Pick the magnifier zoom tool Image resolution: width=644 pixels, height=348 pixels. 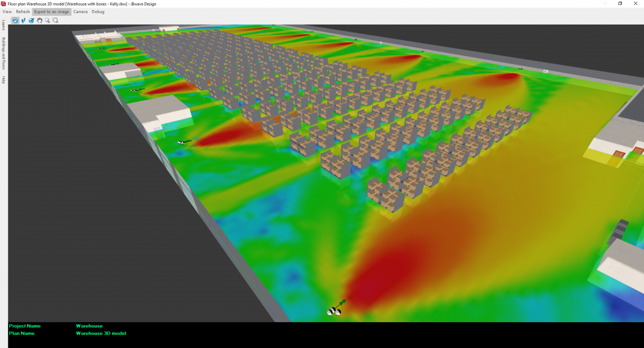click(x=47, y=20)
